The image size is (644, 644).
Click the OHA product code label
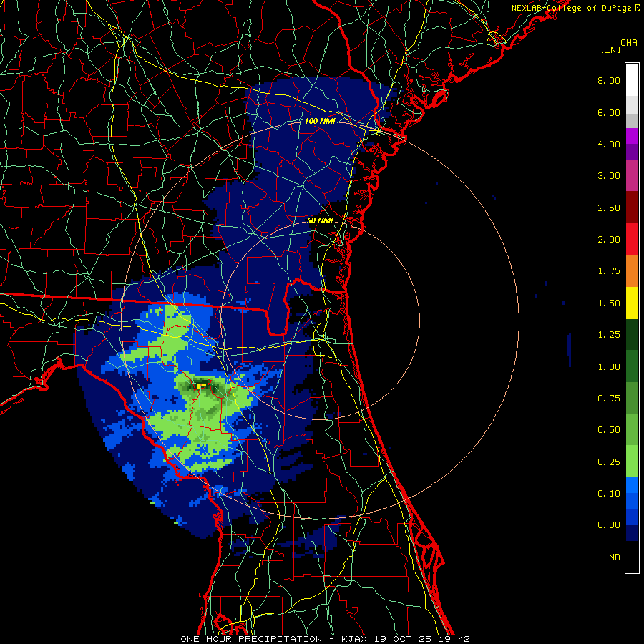[629, 42]
